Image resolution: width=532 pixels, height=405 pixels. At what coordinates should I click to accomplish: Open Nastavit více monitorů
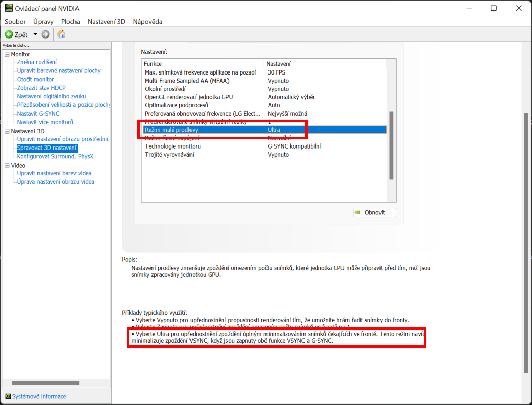(45, 122)
